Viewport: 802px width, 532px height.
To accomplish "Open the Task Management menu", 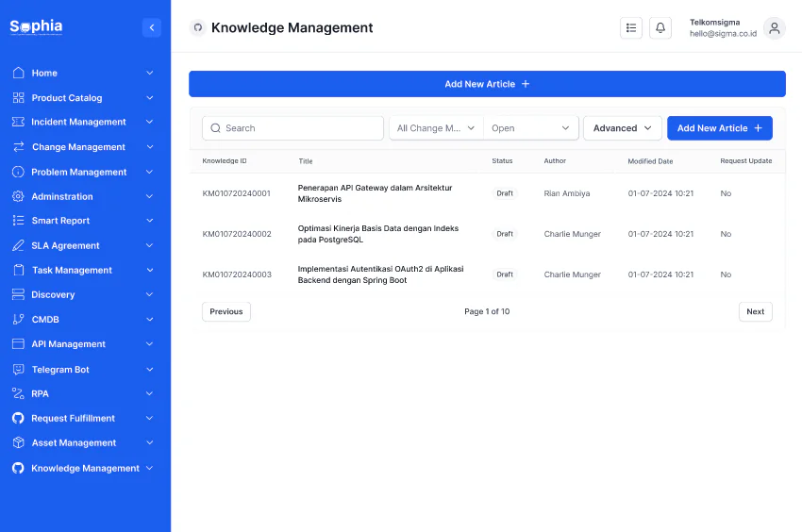I will click(83, 270).
